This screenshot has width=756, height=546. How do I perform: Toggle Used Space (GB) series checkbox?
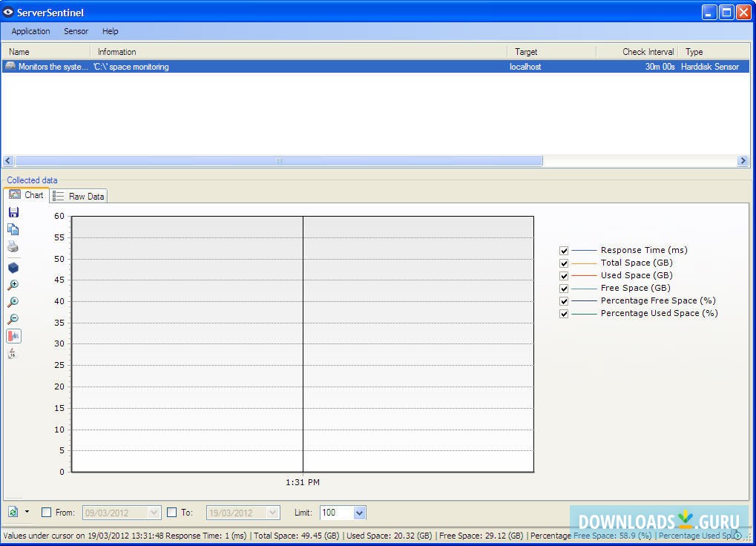564,276
